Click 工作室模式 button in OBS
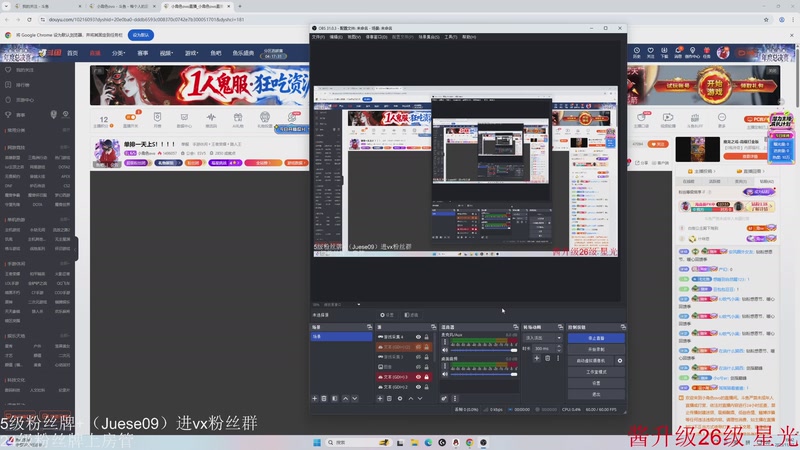Screen dimensions: 800x450 596,372
